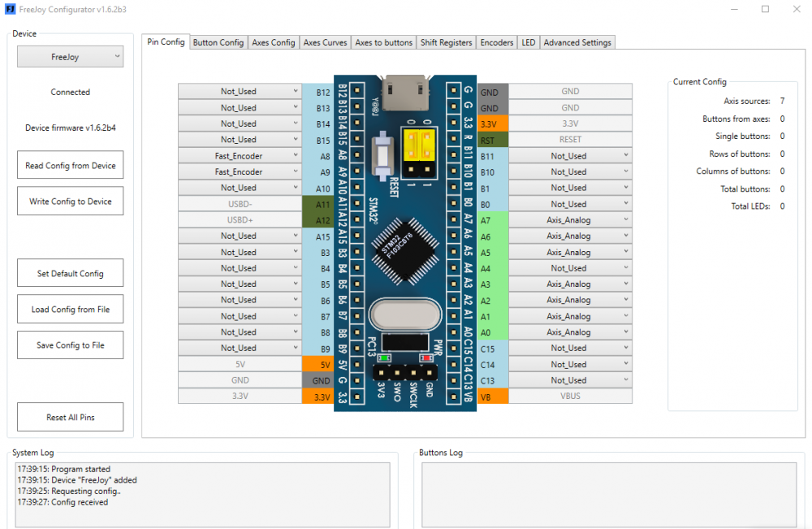The image size is (812, 529).
Task: Click Read Config from Device
Action: coord(70,164)
